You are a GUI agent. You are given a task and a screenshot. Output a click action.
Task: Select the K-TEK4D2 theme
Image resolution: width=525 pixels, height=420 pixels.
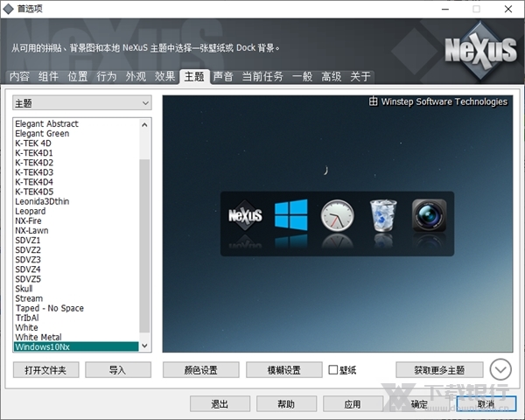(76, 163)
